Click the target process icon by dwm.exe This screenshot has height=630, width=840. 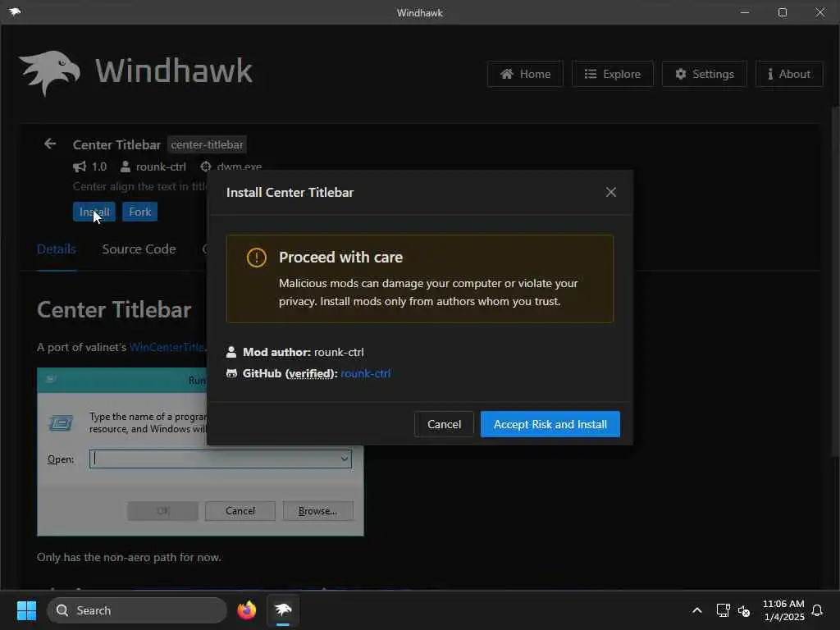206,167
